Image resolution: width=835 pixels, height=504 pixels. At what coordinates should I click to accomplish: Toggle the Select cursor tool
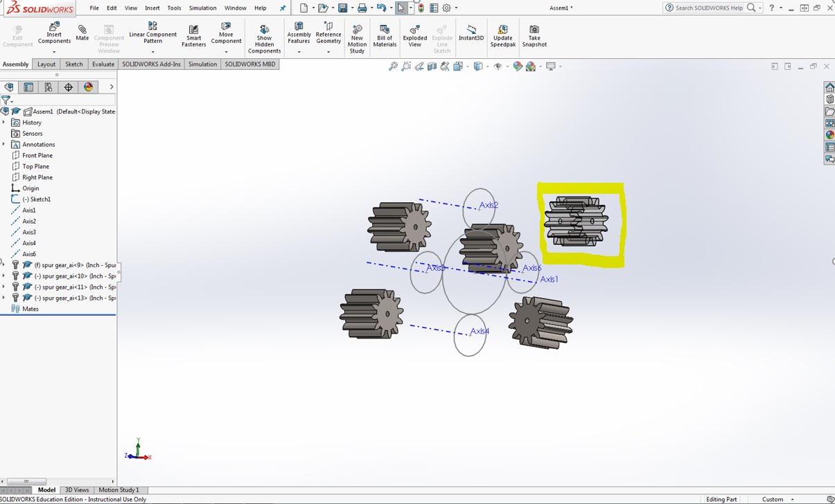(401, 8)
